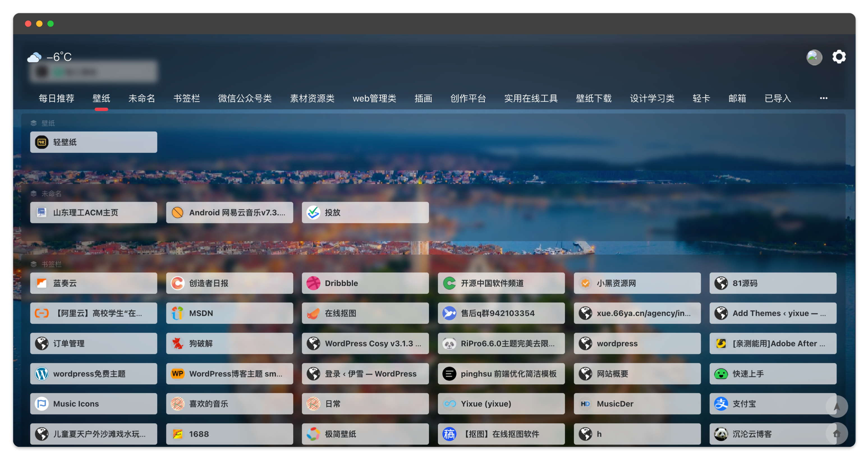The width and height of the screenshot is (868, 460).
Task: Open the MSDN bookmark
Action: [x=229, y=313]
